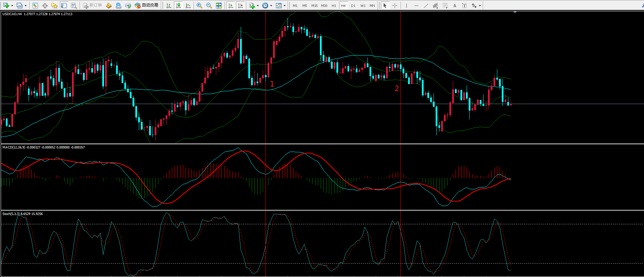Click the zoom out magnifier icon
644x277 pixels.
209,6
